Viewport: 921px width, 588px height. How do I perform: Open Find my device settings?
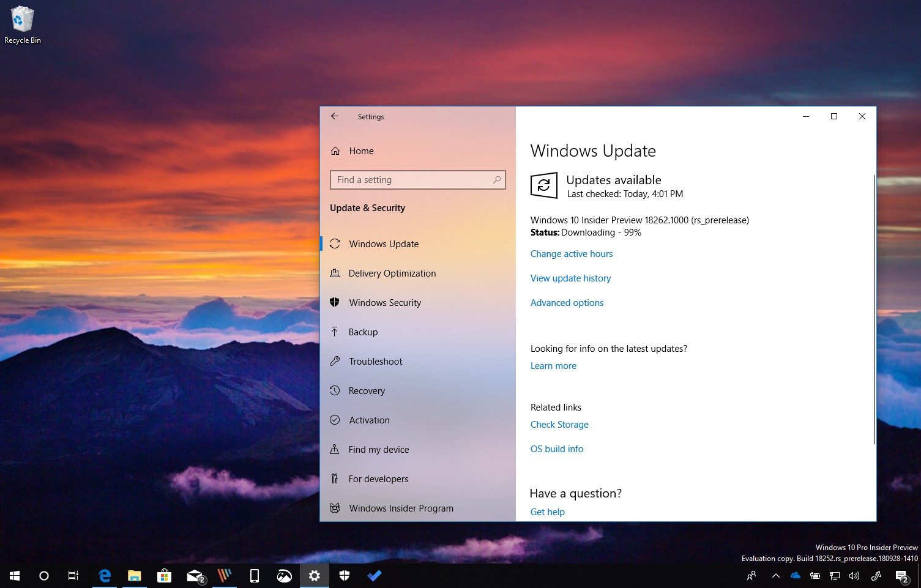[418, 450]
